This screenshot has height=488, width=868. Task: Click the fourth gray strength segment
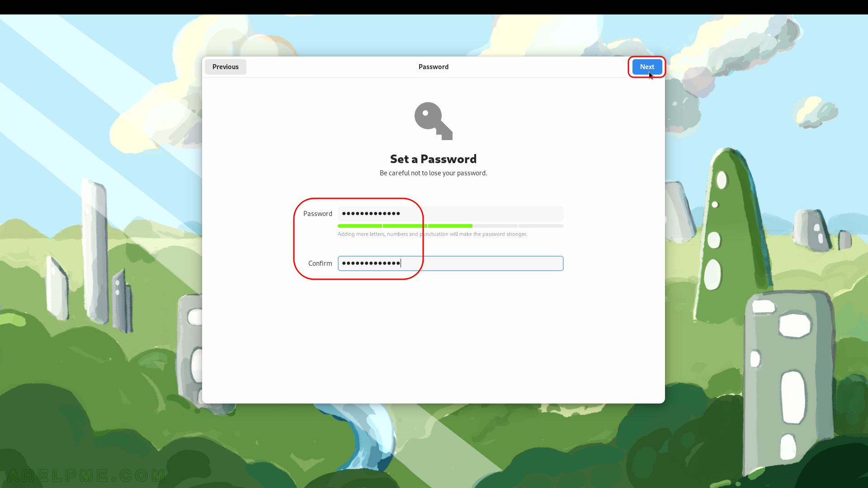[495, 226]
